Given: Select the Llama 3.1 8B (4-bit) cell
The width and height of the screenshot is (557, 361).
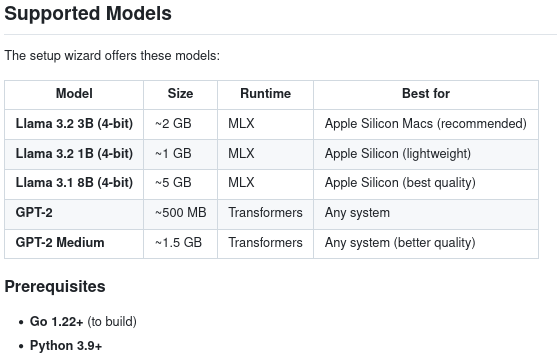Looking at the screenshot, I should click(74, 183).
